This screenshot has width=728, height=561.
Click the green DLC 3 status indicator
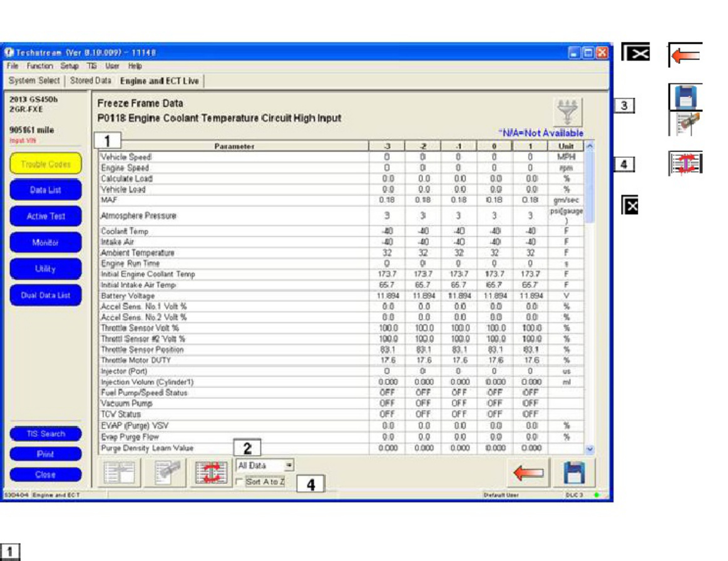597,495
